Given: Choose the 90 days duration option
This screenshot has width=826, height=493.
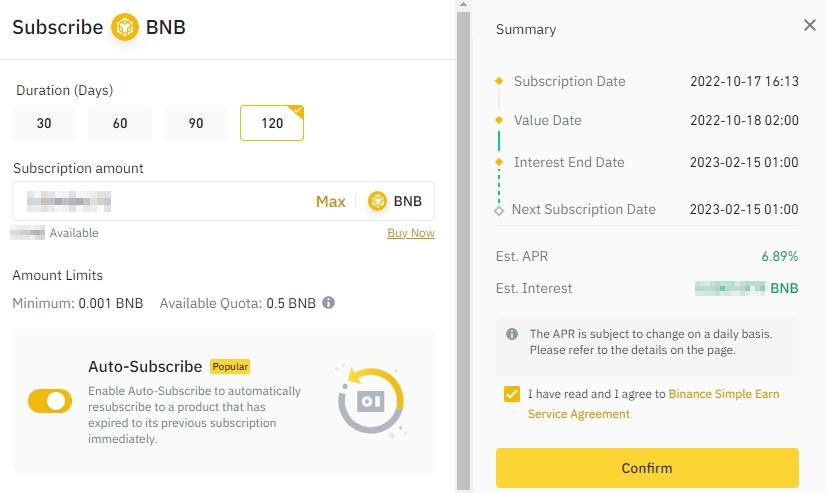Looking at the screenshot, I should point(196,123).
